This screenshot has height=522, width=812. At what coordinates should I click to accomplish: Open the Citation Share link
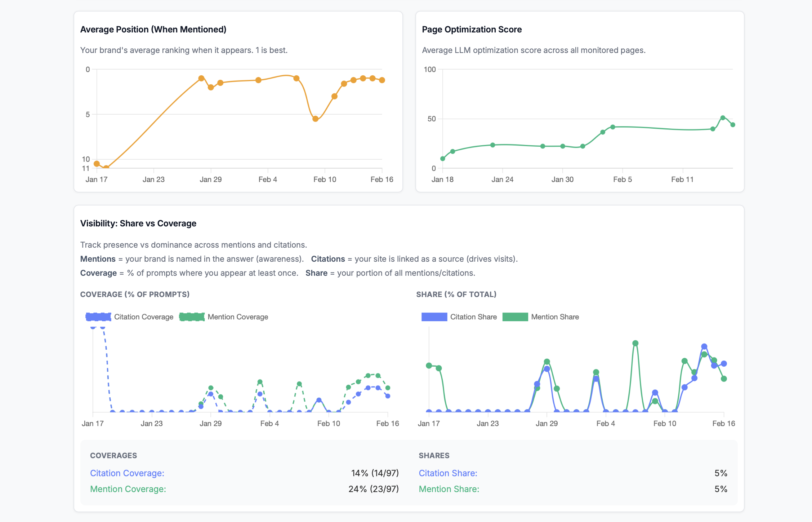coord(448,473)
